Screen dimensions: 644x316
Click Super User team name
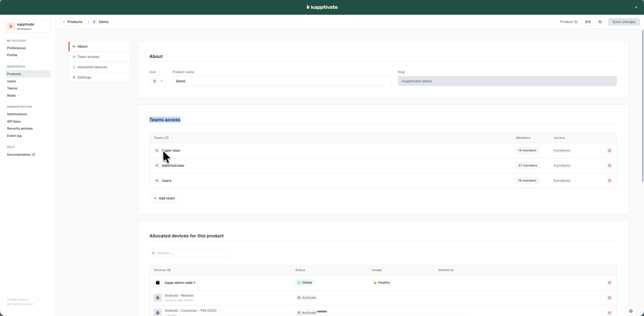(171, 150)
